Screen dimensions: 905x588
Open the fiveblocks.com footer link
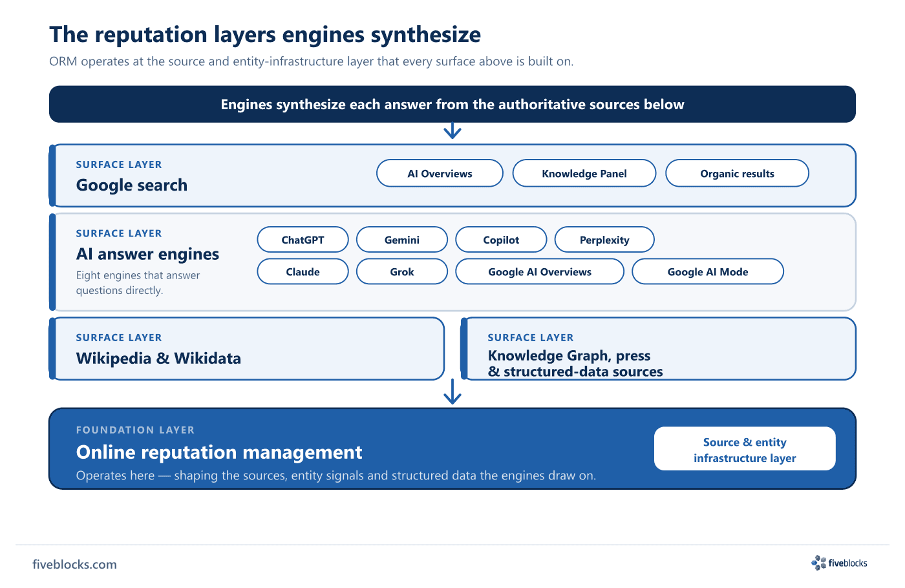75,564
